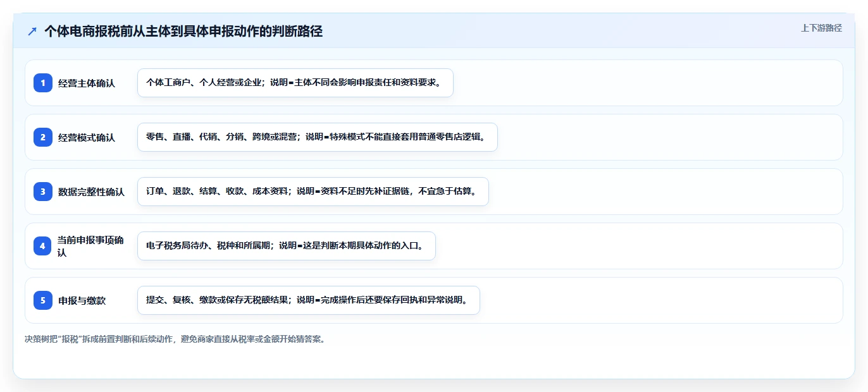Open the box starting 订单、退款、结算、收款
Viewport: 868px width, 392px height.
pos(313,192)
